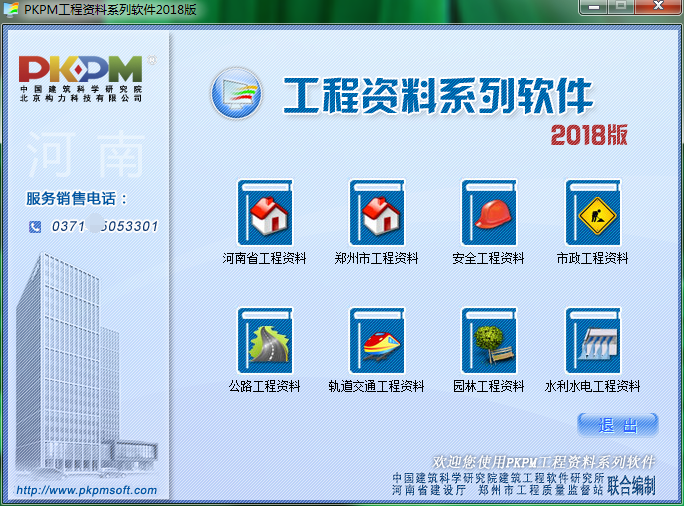
Task: Open the 郑州市工程资料 house book icon
Action: (x=377, y=212)
